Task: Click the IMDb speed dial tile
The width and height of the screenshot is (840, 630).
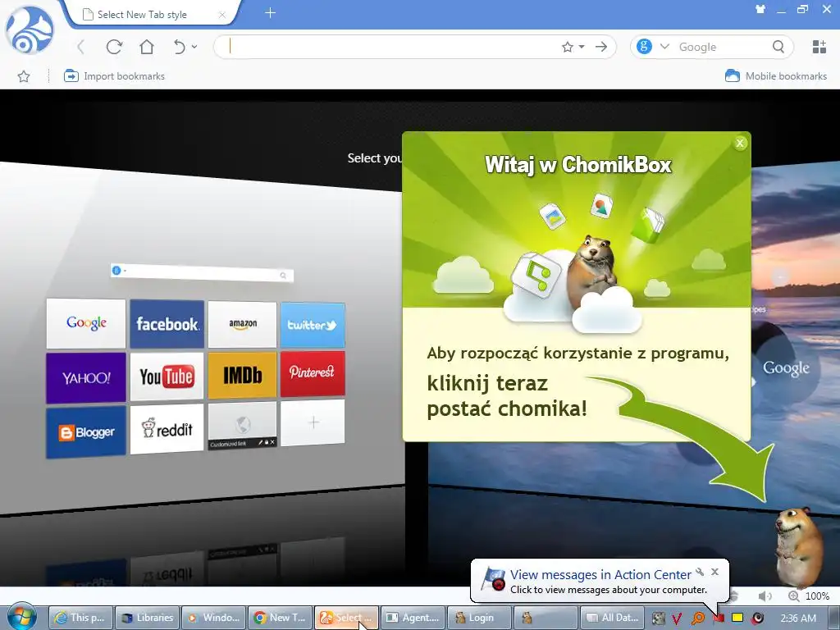Action: pos(242,375)
